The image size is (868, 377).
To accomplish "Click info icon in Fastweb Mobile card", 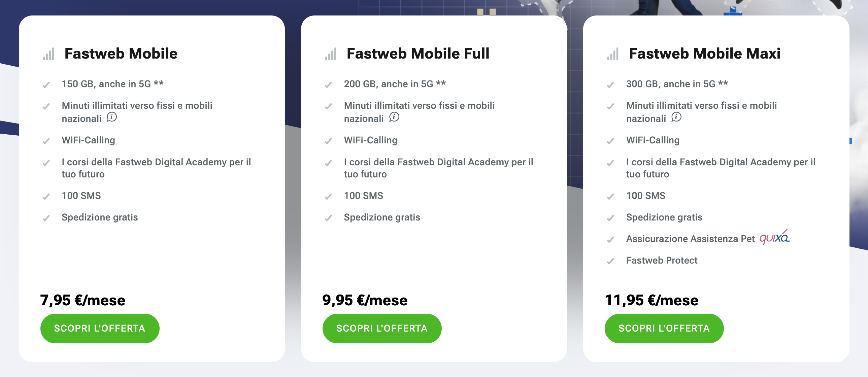I will [111, 117].
